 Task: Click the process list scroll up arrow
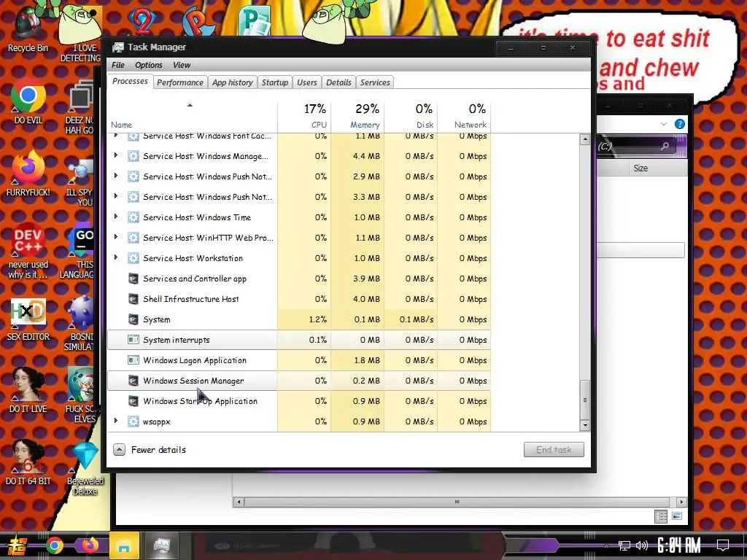pyautogui.click(x=585, y=139)
